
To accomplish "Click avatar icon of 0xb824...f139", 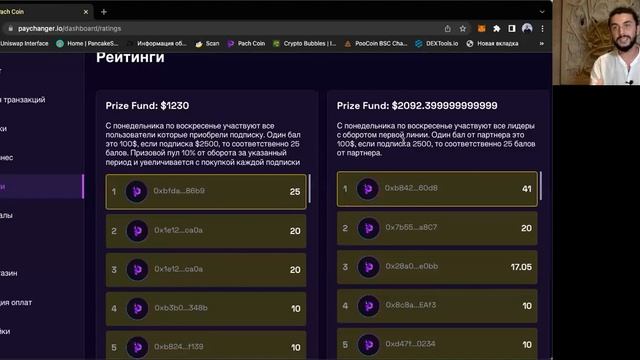I will pos(137,347).
